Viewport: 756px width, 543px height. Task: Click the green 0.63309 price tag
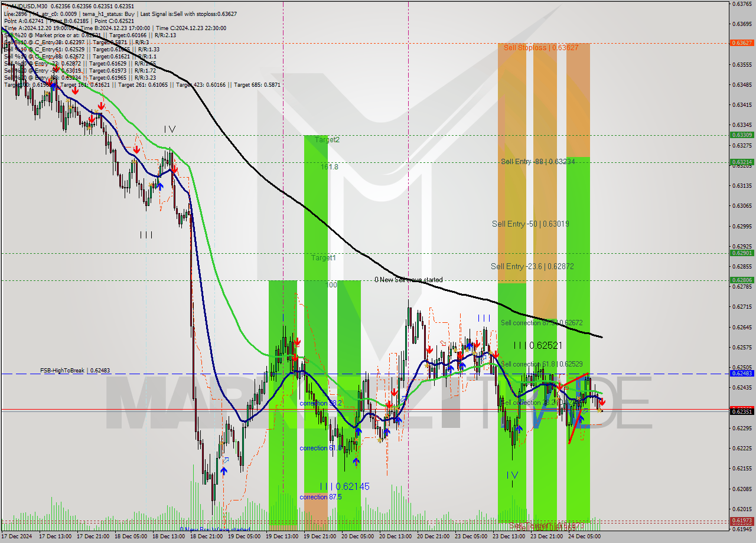pos(742,135)
